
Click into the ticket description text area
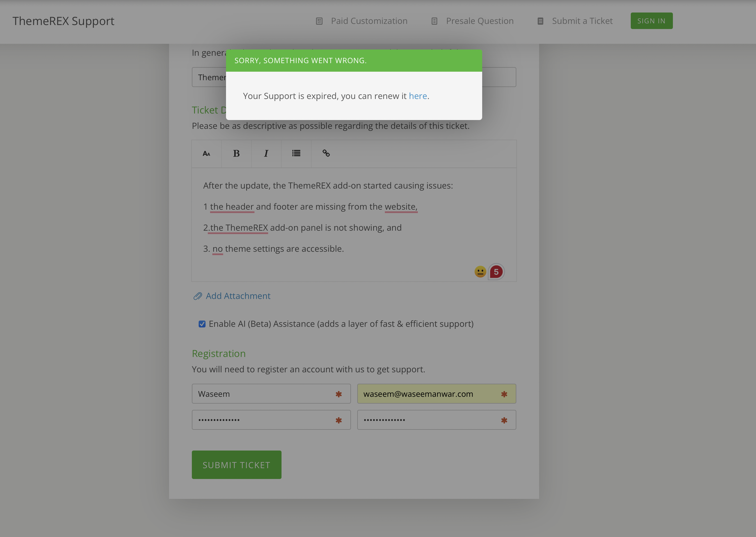tap(354, 225)
